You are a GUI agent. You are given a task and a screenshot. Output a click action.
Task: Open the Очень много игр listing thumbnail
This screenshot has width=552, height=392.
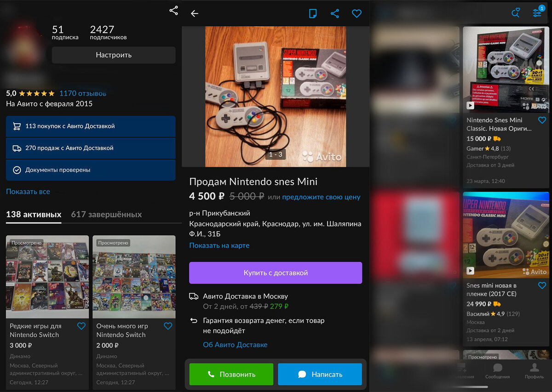[134, 277]
